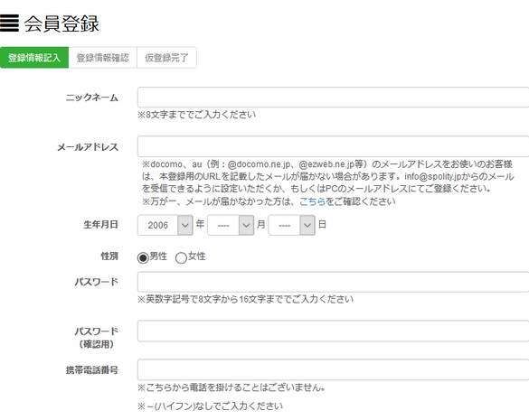The width and height of the screenshot is (529, 420).
Task: Focus the ニックネーム input field
Action: click(x=333, y=97)
